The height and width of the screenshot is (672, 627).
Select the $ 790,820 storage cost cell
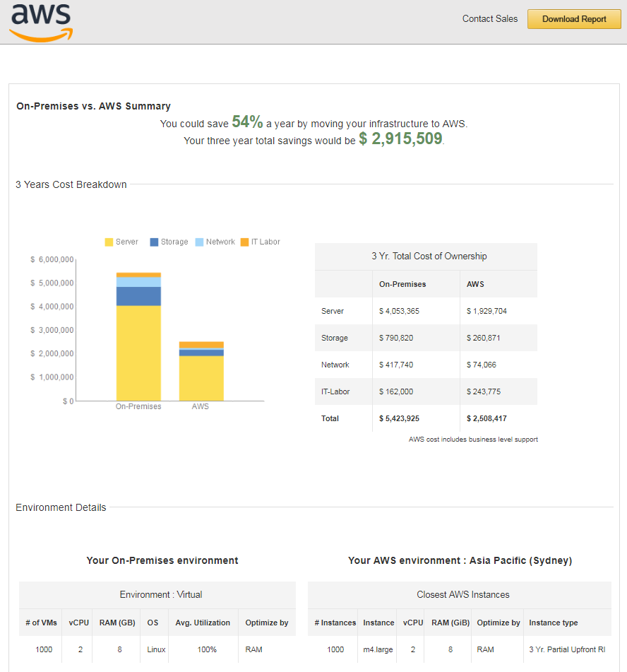(x=396, y=338)
